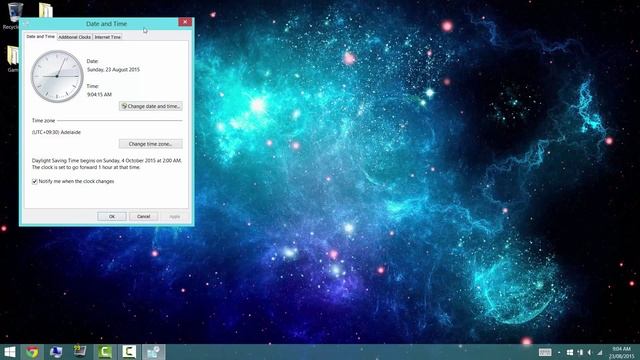
Task: Click the analog clock face
Action: click(x=57, y=76)
